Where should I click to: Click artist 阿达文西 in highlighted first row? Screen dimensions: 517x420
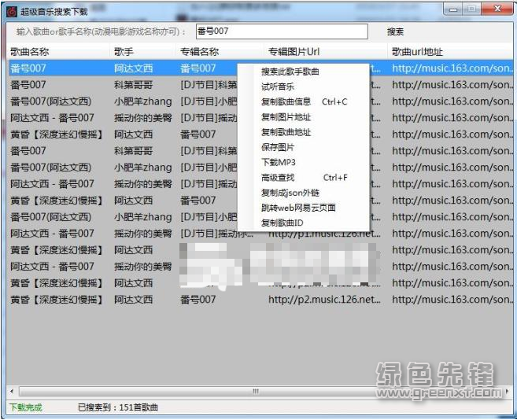133,68
